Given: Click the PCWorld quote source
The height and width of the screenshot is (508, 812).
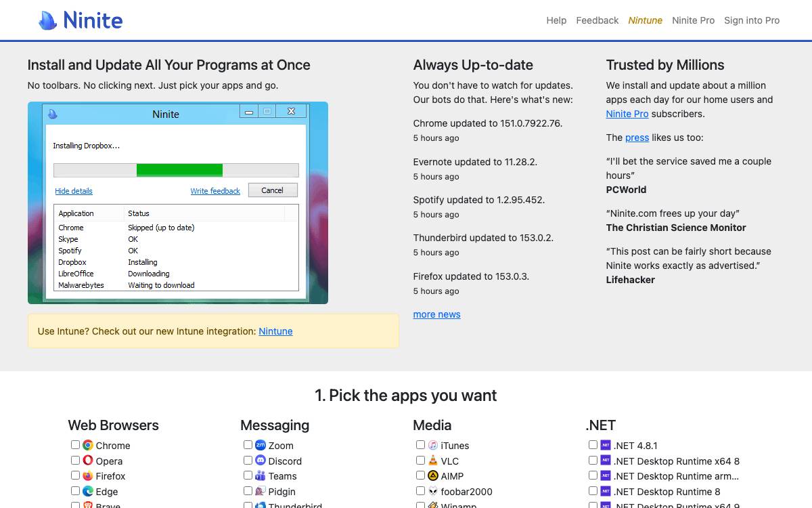Looking at the screenshot, I should coord(627,190).
